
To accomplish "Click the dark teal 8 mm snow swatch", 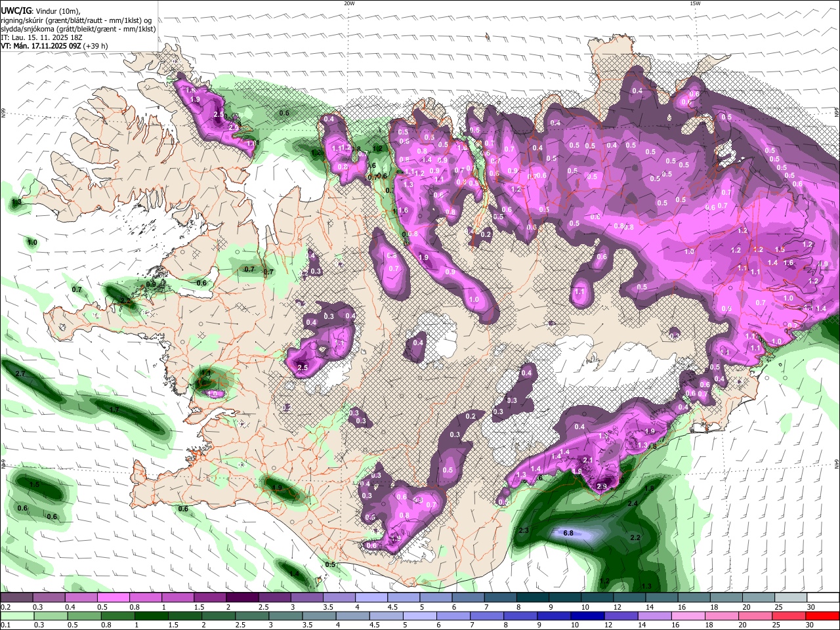I will tap(532, 598).
